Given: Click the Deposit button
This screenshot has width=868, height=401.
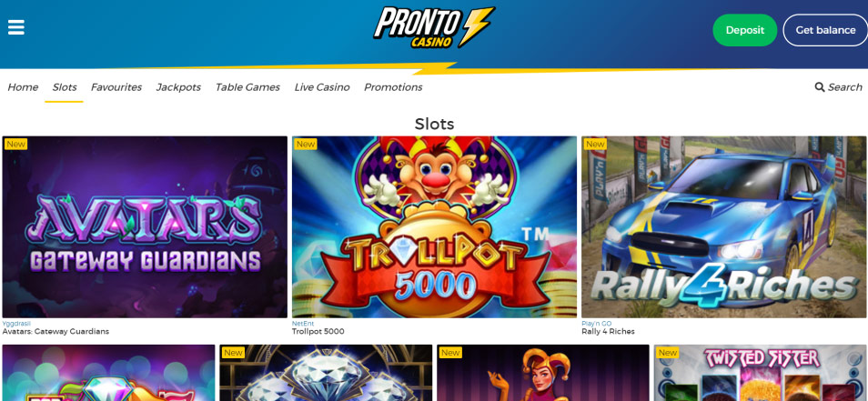Looking at the screenshot, I should point(744,30).
